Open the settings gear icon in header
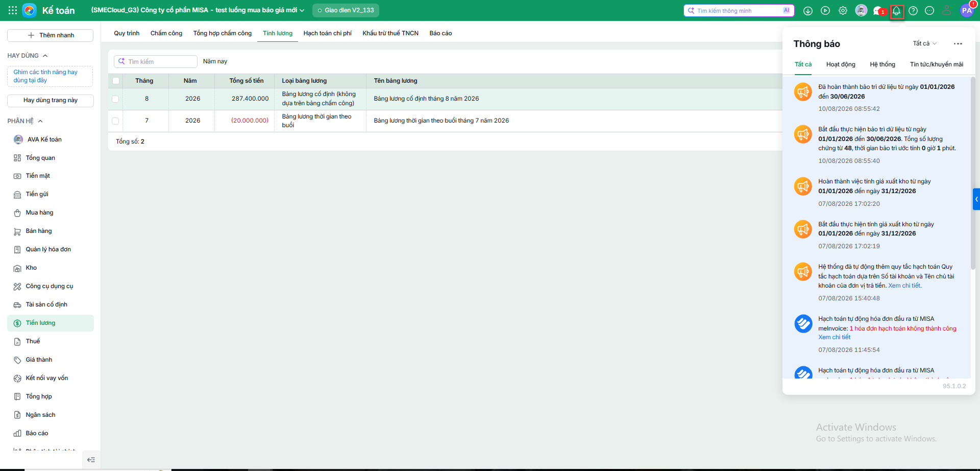980x471 pixels. click(x=843, y=11)
